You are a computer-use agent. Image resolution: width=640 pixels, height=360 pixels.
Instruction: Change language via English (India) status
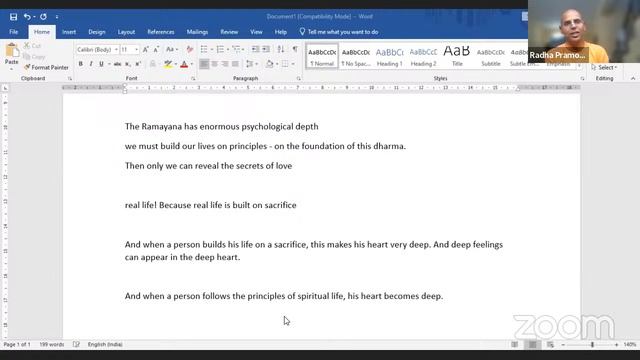[105, 344]
